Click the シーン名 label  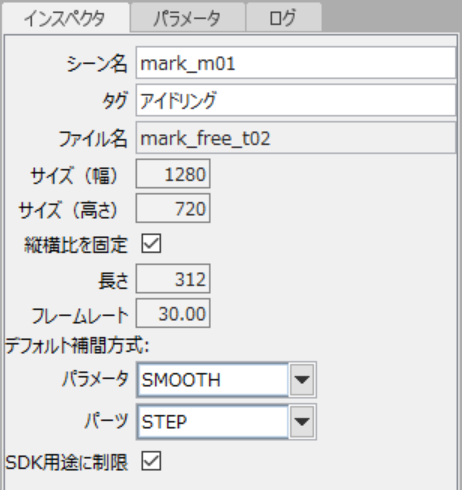click(97, 63)
